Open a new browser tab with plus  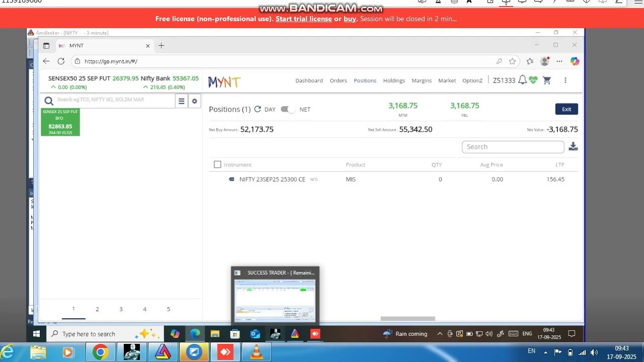point(161,46)
